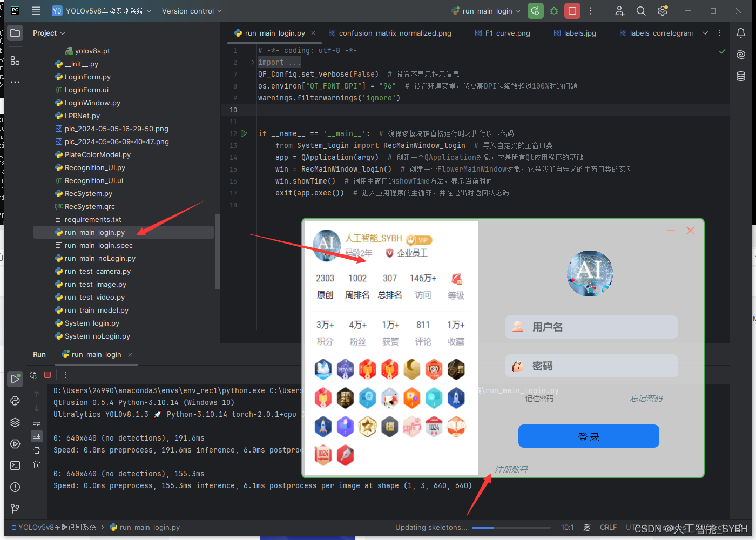Image resolution: width=756 pixels, height=540 pixels.
Task: Open the AI Assistant tool window
Action: click(x=741, y=55)
